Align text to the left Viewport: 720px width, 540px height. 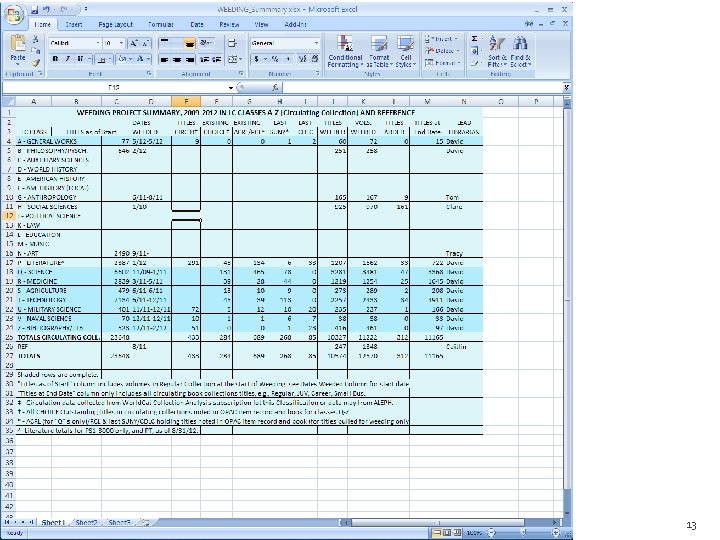[x=164, y=60]
